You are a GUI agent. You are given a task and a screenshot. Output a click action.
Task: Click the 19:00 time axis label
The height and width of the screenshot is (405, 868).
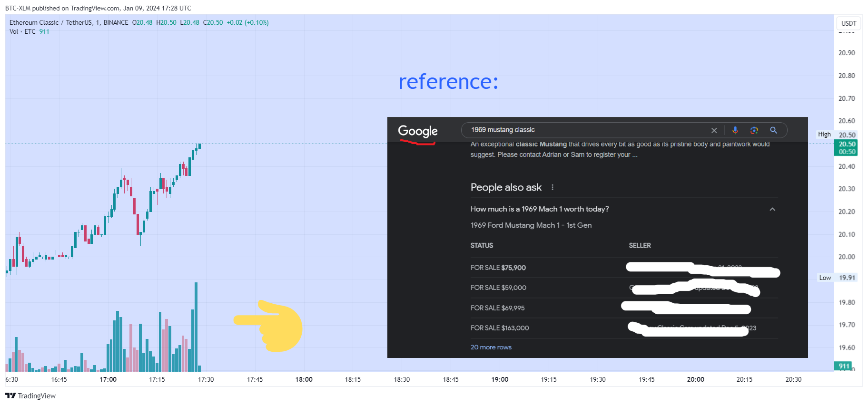(500, 379)
